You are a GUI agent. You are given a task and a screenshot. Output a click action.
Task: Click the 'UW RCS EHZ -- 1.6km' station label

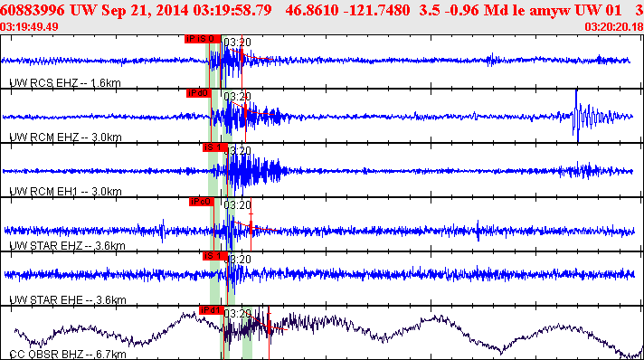pyautogui.click(x=65, y=83)
